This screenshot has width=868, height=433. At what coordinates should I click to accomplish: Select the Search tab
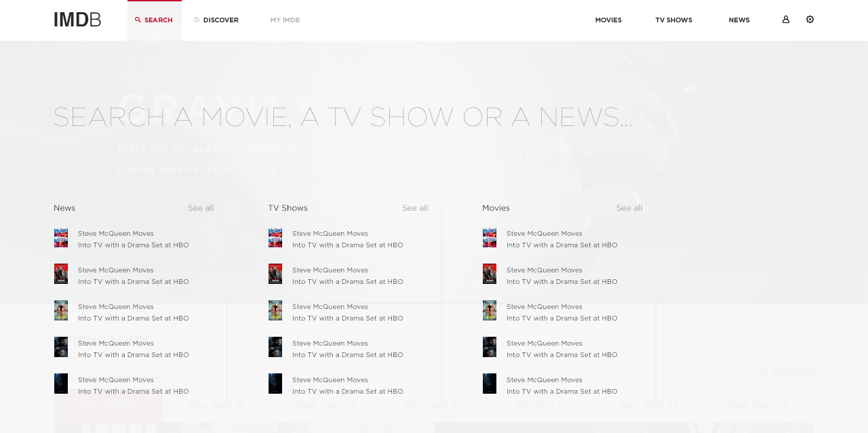[x=155, y=20]
